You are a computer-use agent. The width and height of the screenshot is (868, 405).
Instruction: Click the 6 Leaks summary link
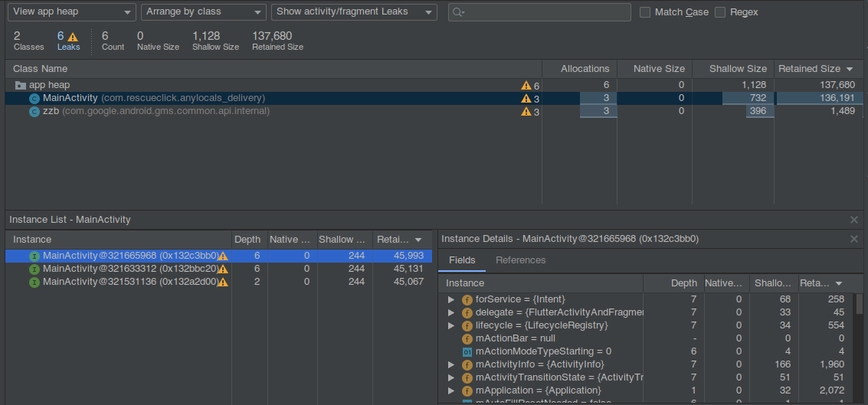(x=69, y=41)
